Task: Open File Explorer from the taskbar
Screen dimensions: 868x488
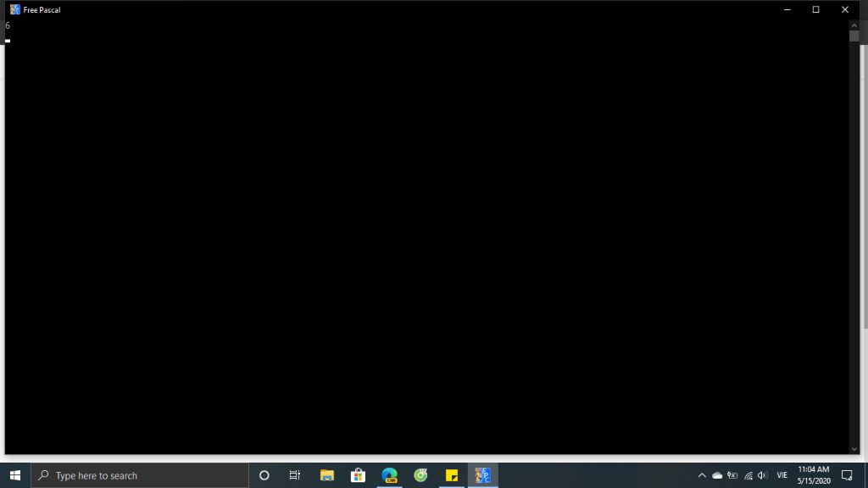Action: (327, 475)
